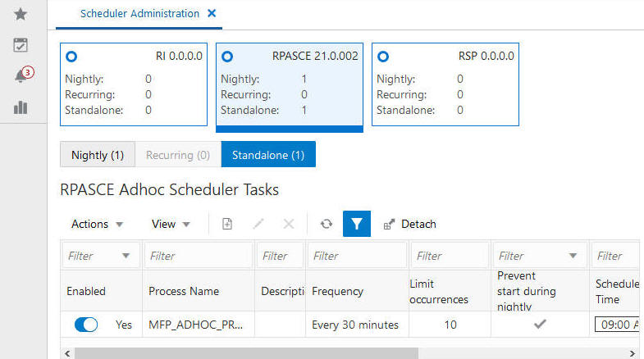Screen dimensions: 644x359
Task: Click the RPASCE Adhoc Scheduler Tasks heading
Action: [169, 189]
